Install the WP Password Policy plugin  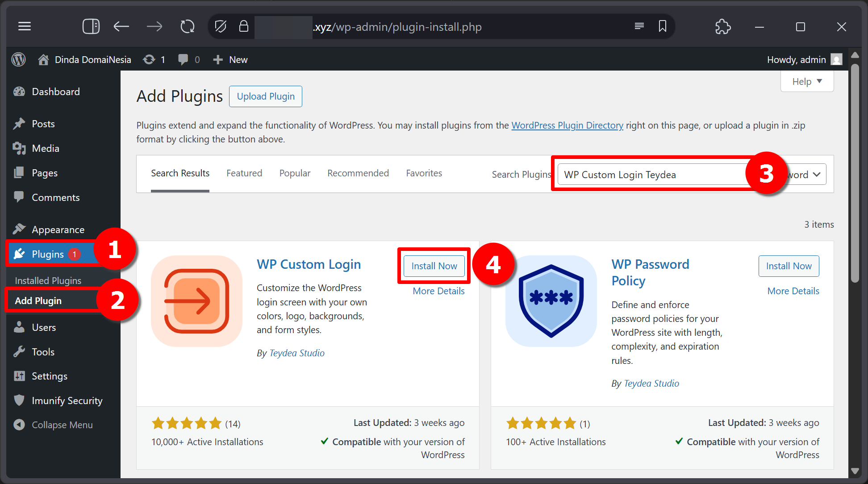click(x=789, y=266)
